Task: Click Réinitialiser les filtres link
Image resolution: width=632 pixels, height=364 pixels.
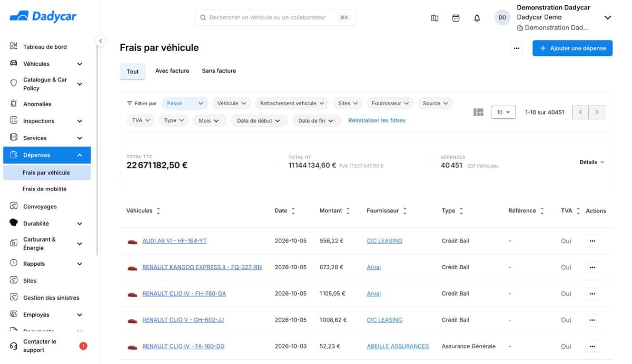Action: pos(377,120)
